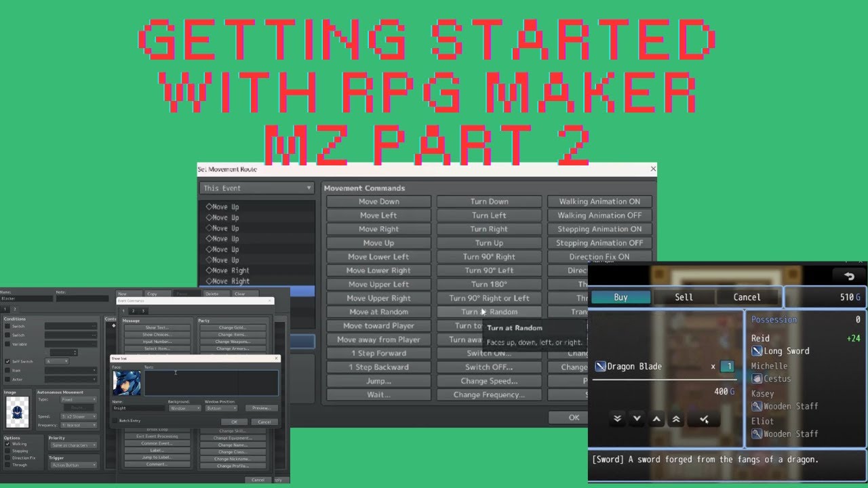Click the increase-by-ten double up arrow
868x488 pixels.
pos(676,420)
